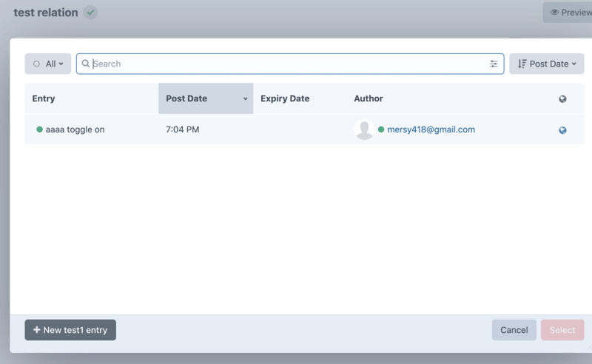Open the All status filter dropdown
Screen dimensions: 592x364
[x=48, y=64]
